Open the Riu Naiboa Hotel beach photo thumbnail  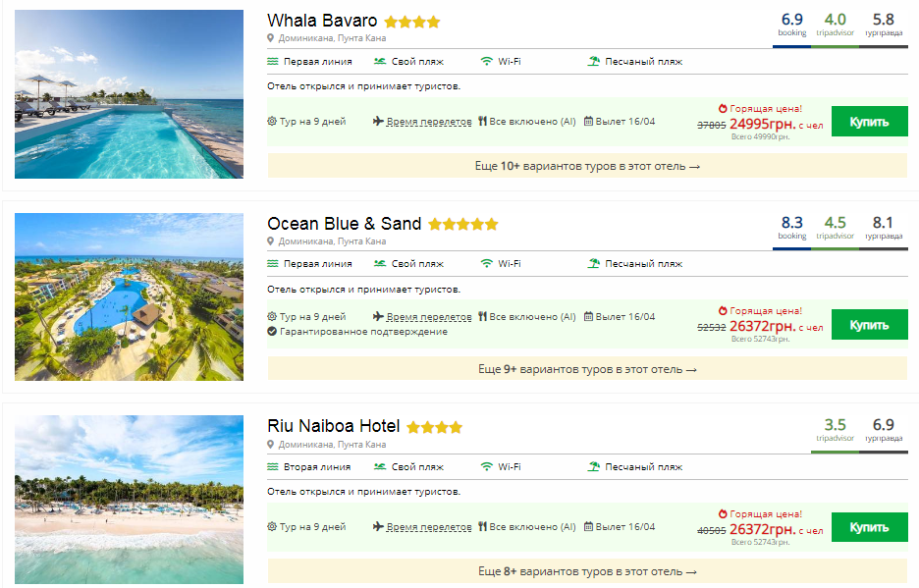point(129,499)
